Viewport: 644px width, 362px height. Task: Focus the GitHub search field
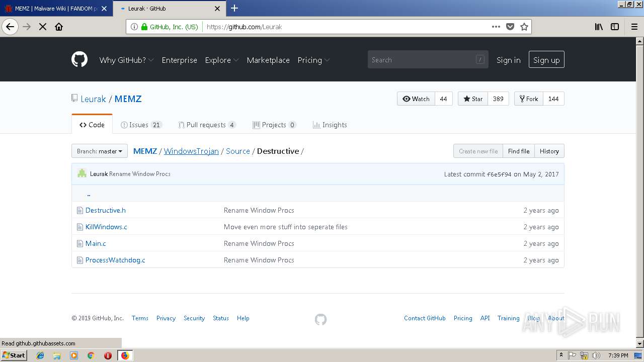pos(428,60)
